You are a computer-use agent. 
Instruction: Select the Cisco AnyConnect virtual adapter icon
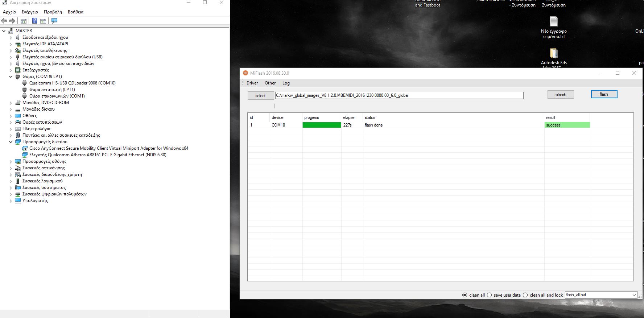25,148
